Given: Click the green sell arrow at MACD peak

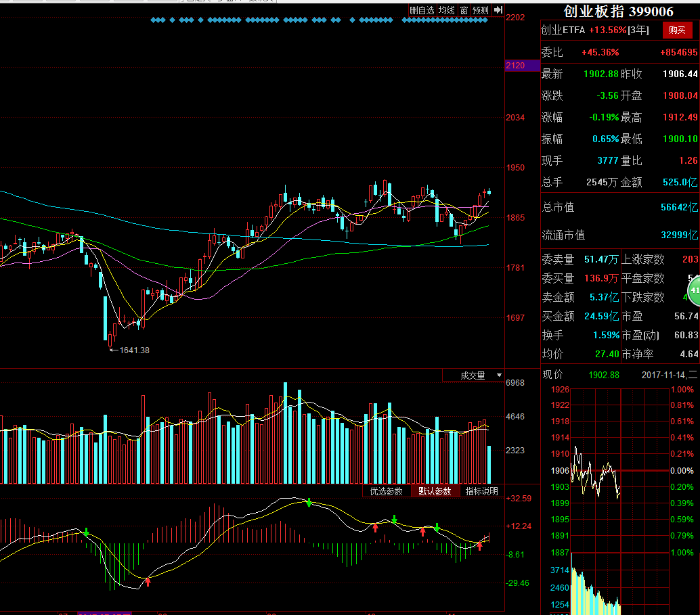Looking at the screenshot, I should coord(309,503).
